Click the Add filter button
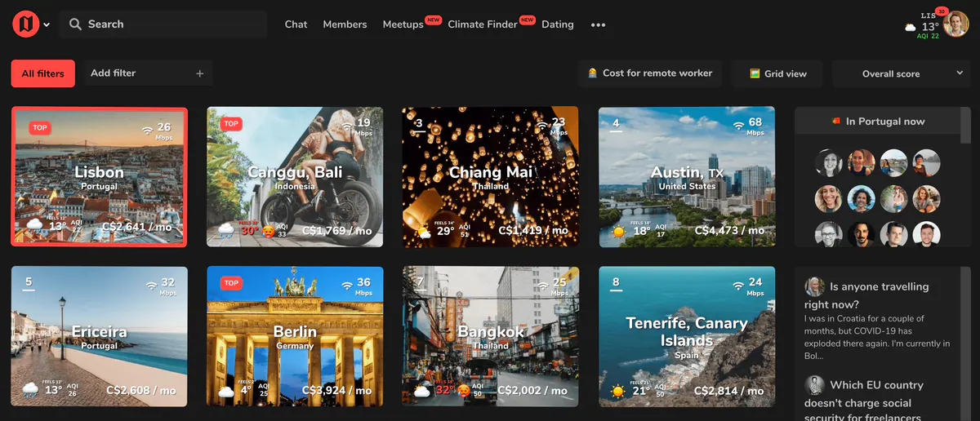Viewport: 980px width, 421px height. coord(147,73)
